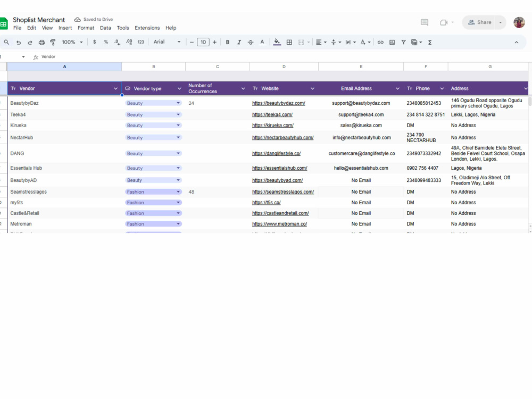The height and width of the screenshot is (399, 532).
Task: Open the File menu
Action: click(17, 28)
